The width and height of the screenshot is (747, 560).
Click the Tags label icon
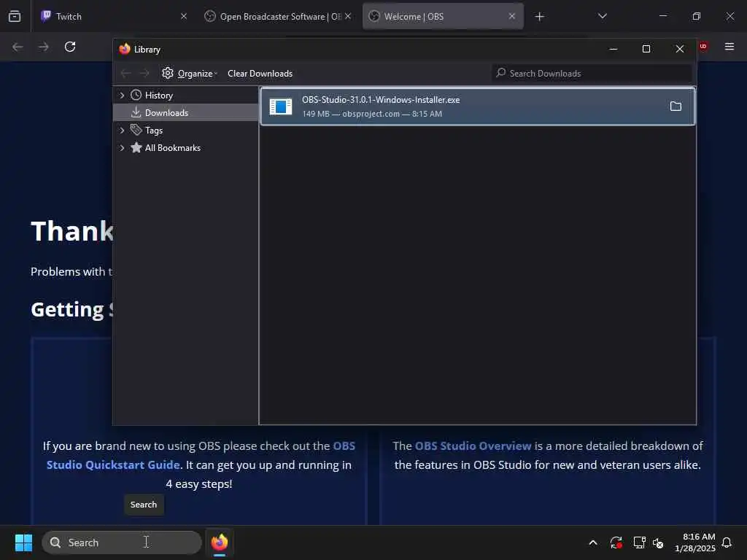(136, 130)
